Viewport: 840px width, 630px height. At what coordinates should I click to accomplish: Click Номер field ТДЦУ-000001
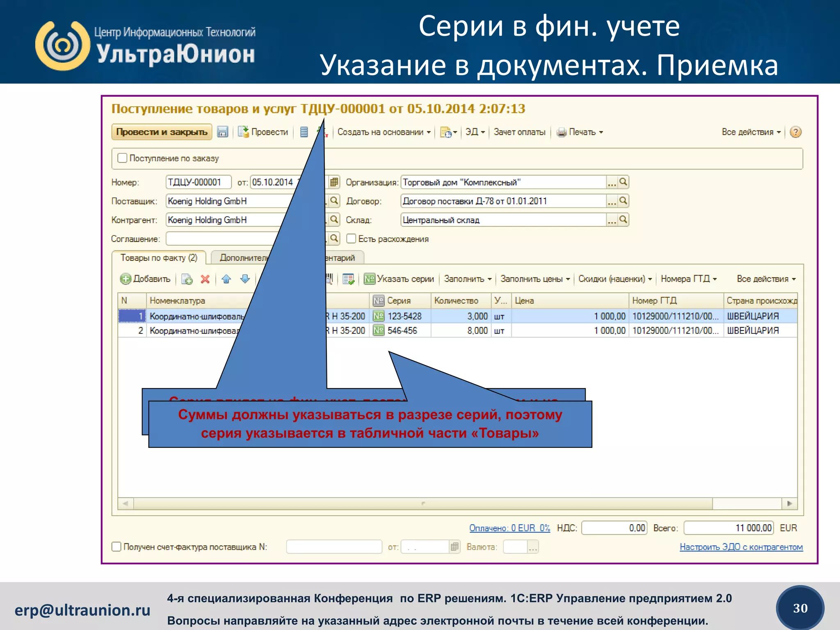coord(199,182)
